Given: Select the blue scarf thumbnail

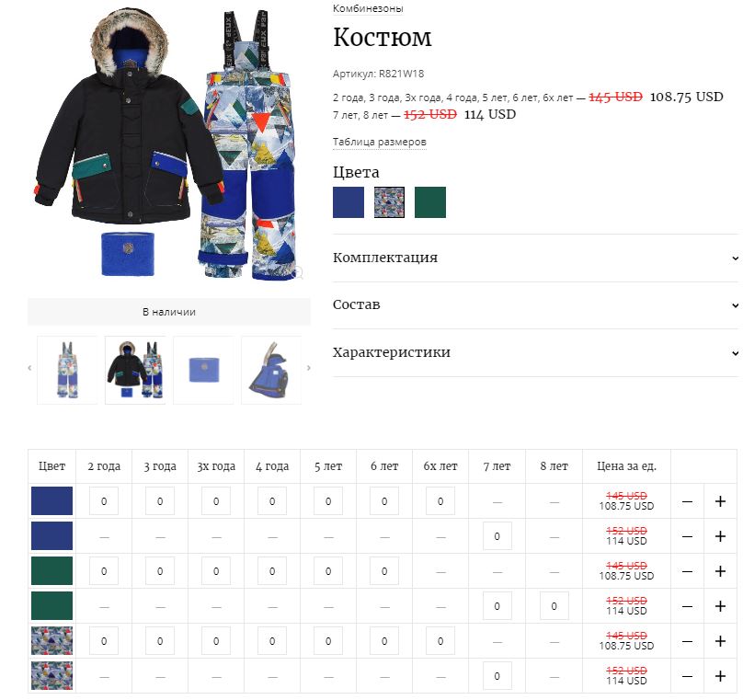Looking at the screenshot, I should tap(204, 370).
